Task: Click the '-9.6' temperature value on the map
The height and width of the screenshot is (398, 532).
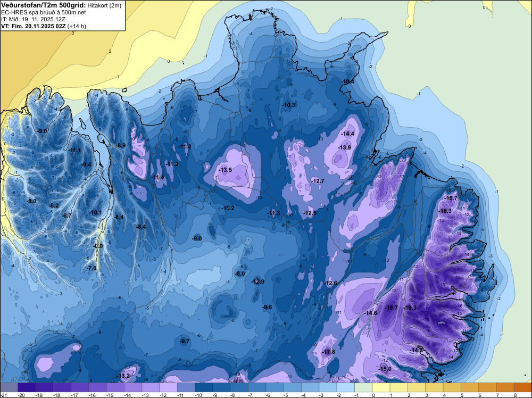Action: click(x=267, y=307)
